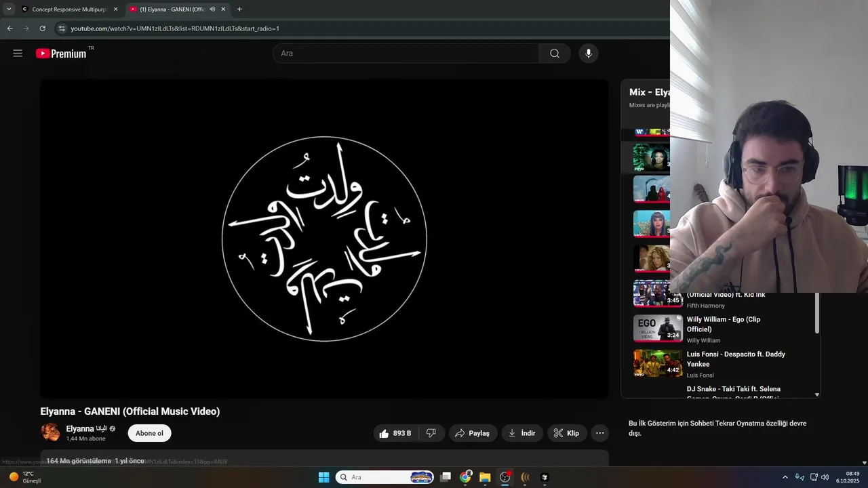The image size is (868, 488).
Task: Play Luis Fonsi - Despacito from mix
Action: coord(736,359)
